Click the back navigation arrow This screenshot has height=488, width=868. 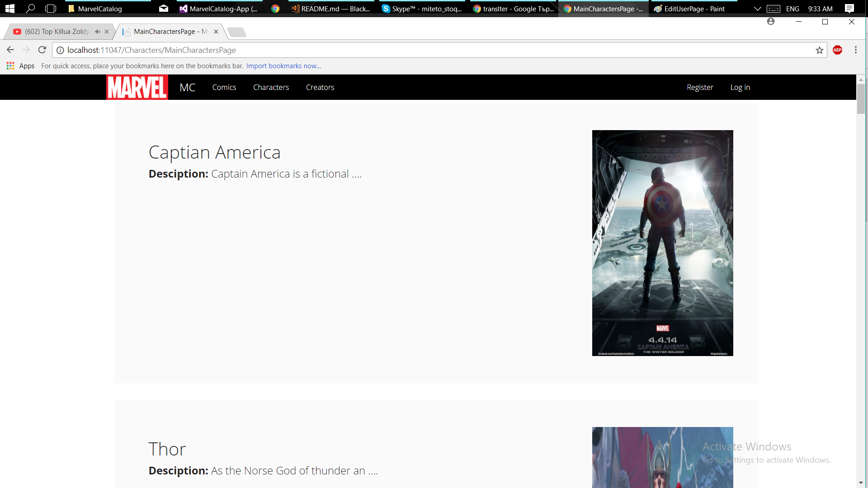point(10,50)
